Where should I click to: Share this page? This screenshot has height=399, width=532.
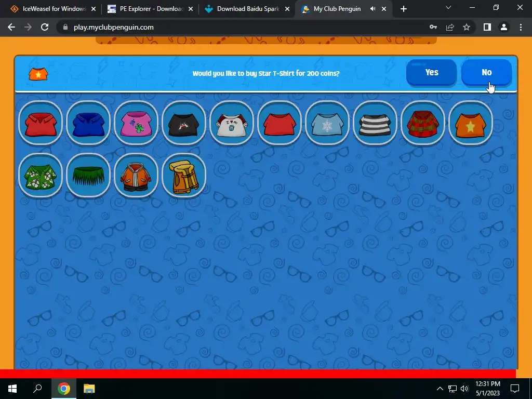[450, 27]
